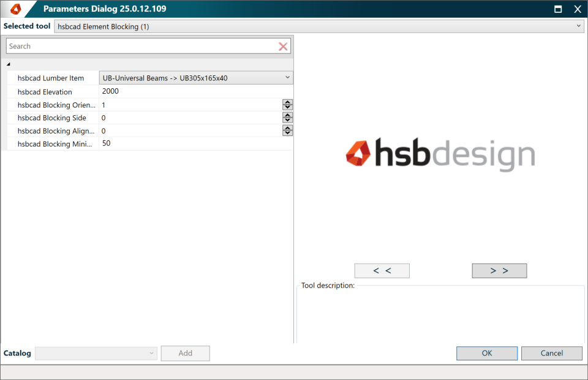Maximize the Parameters Dialog window
Screen dimensions: 588x380
pos(558,9)
